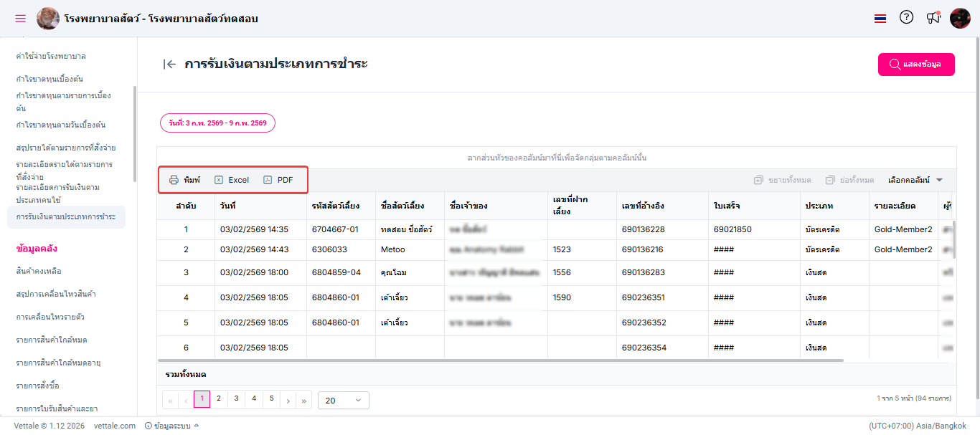
Task: Open the เลือกคอลัมน์ column chooser dropdown
Action: click(915, 180)
